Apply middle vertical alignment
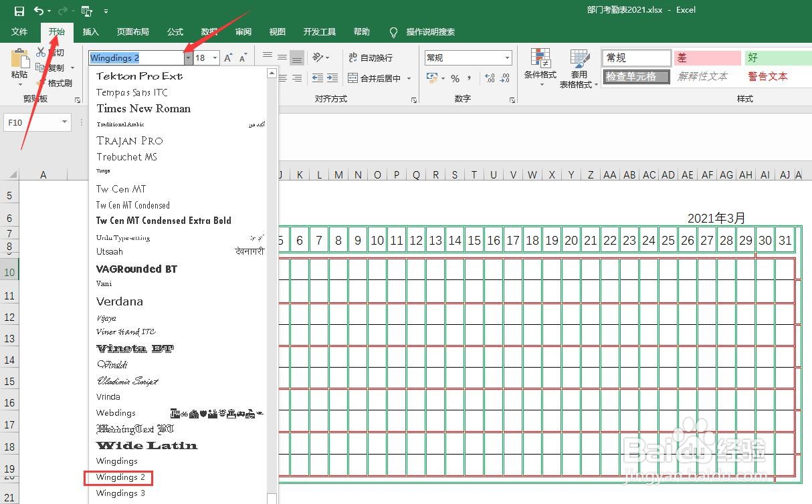Image resolution: width=812 pixels, height=504 pixels. click(282, 57)
